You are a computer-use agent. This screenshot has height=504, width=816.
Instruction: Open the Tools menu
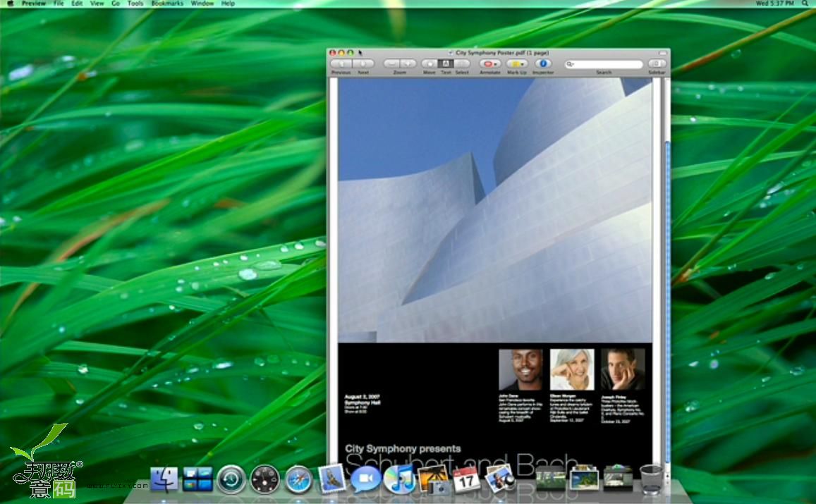coord(135,4)
